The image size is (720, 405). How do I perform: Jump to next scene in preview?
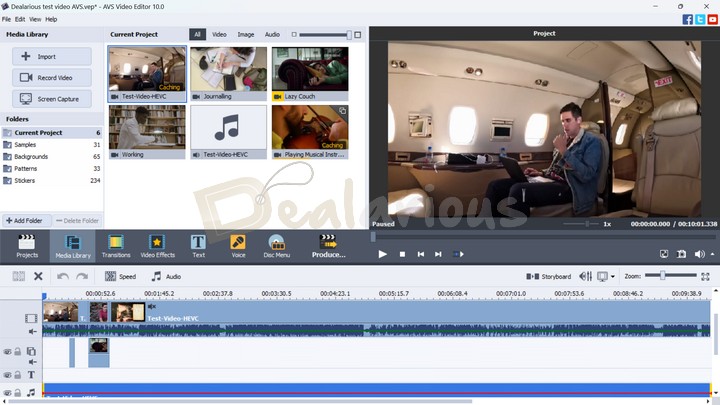coord(458,254)
